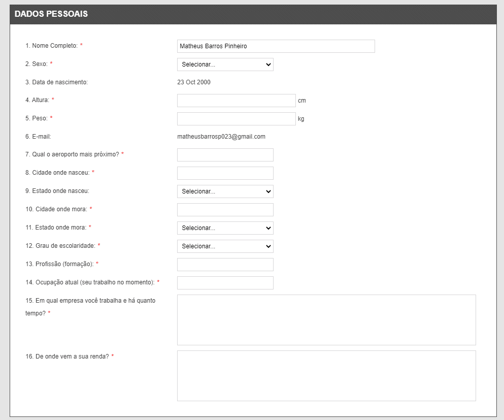Click the Estado onde mora chevron arrow

(268, 228)
